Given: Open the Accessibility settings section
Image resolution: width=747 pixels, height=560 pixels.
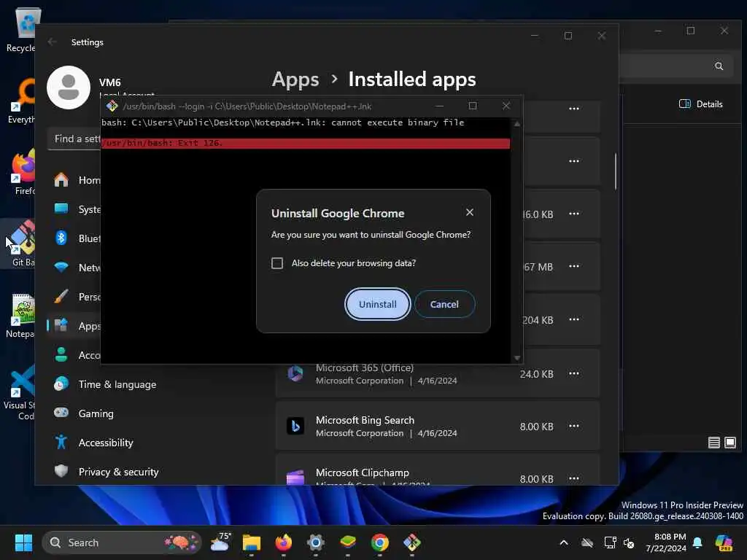Looking at the screenshot, I should 105,443.
